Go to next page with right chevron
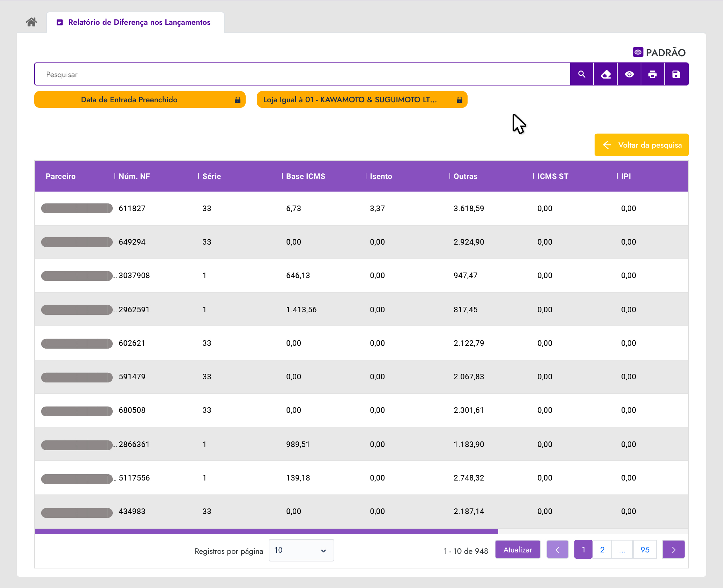The height and width of the screenshot is (588, 723). pos(673,550)
